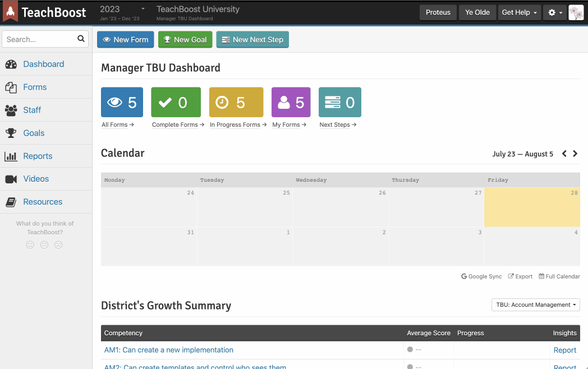Expand the Get Help dropdown
Viewport: 588px width, 369px height.
click(x=520, y=12)
